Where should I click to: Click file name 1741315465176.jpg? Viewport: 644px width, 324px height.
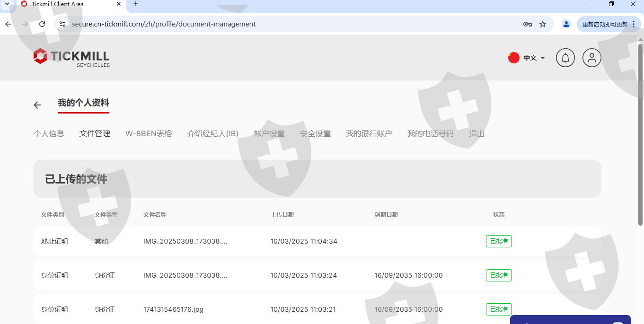(174, 309)
